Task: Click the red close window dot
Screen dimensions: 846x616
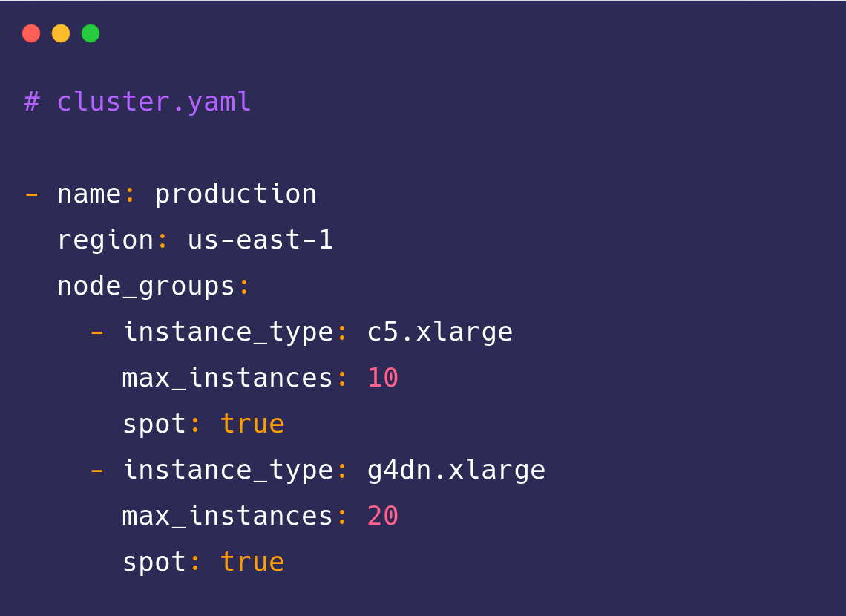Action: pos(31,33)
